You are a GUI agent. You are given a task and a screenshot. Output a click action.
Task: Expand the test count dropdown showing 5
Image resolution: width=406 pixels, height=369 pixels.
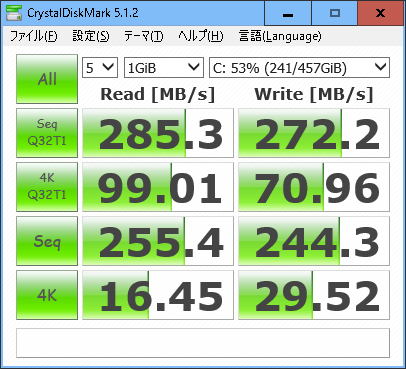click(x=100, y=68)
